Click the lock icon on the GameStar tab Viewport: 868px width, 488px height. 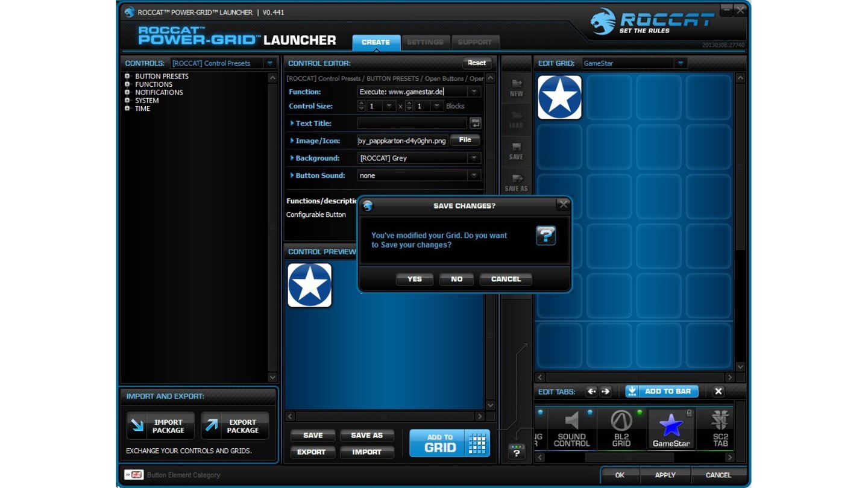[689, 414]
